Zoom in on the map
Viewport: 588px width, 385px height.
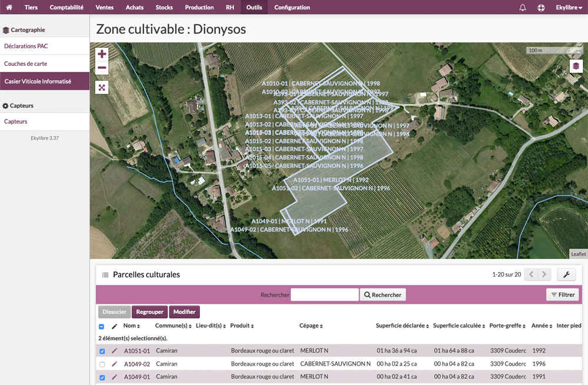pyautogui.click(x=102, y=54)
